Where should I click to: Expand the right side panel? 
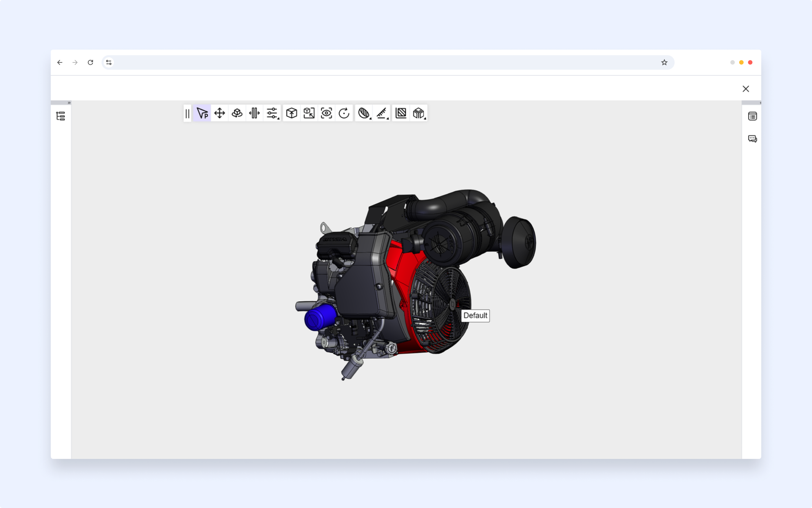pyautogui.click(x=760, y=103)
